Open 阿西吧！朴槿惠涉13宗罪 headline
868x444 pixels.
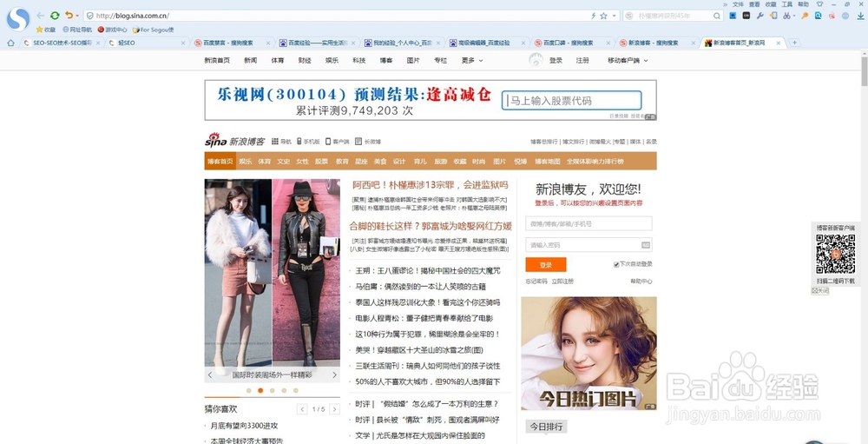pyautogui.click(x=431, y=184)
